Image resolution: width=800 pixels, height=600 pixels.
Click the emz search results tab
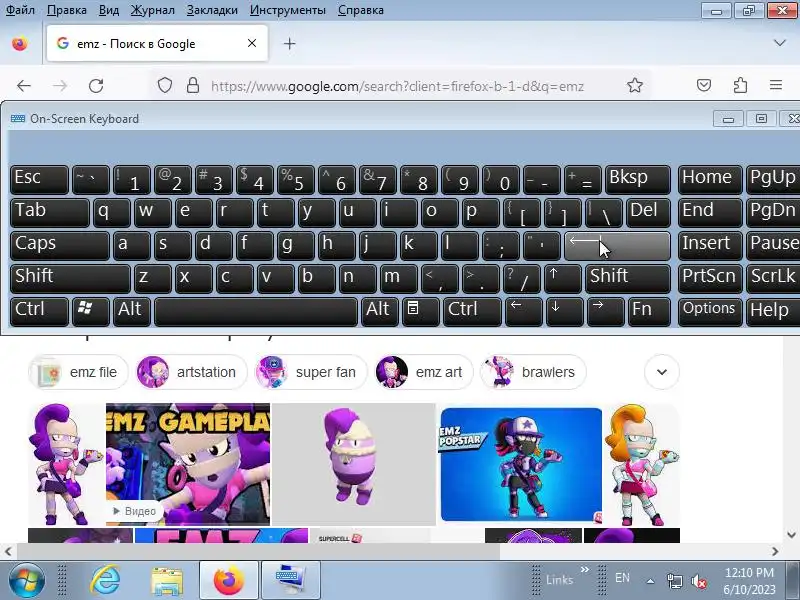(157, 44)
